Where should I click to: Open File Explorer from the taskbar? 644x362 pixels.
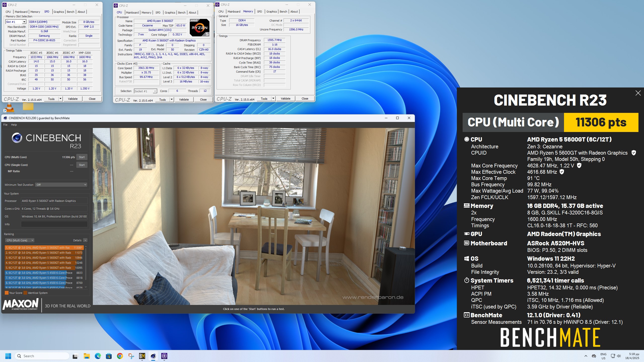point(87,356)
